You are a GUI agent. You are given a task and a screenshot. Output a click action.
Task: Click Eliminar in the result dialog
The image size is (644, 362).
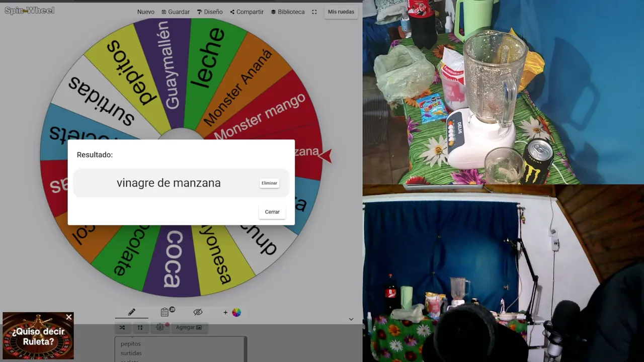tap(269, 183)
